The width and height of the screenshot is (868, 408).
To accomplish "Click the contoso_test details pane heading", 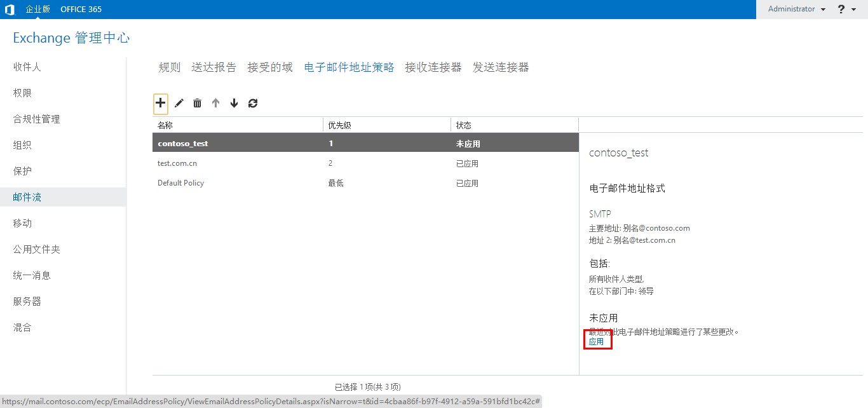I will coord(619,153).
